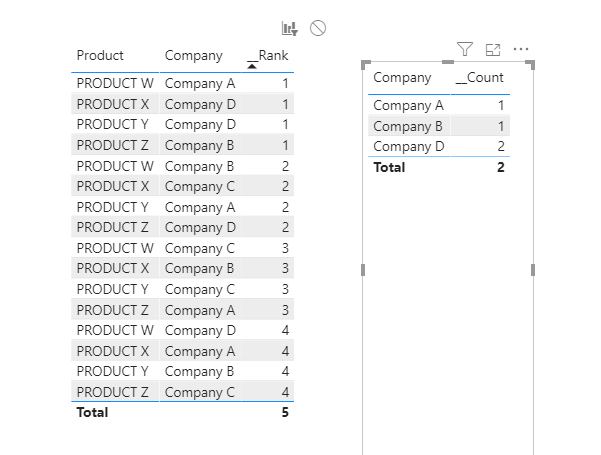Screen dimensions: 601x455
Task: Select Company C cell in PRODUCT X row
Action: pyautogui.click(x=200, y=187)
